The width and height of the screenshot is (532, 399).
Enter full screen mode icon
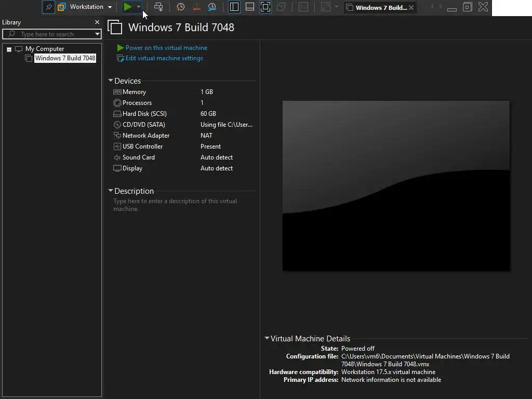coord(265,7)
